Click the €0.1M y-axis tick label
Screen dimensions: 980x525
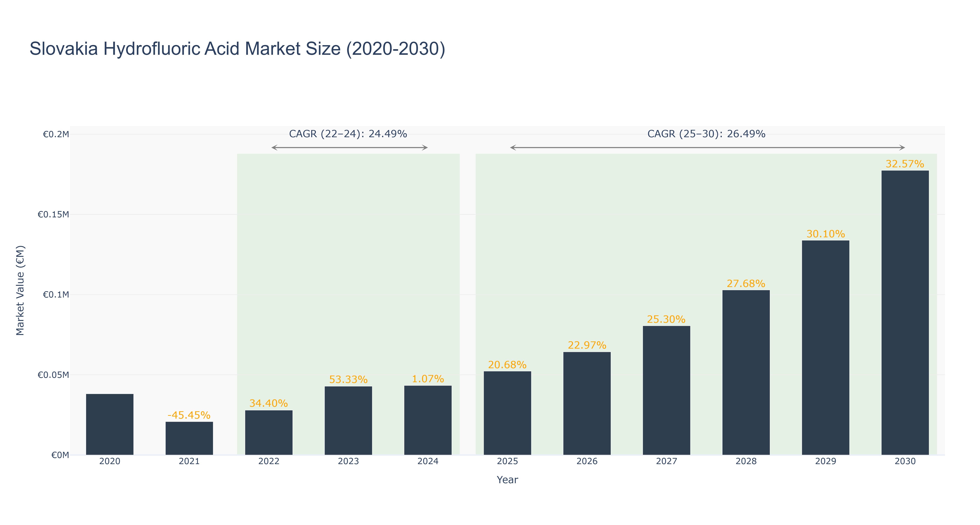click(x=56, y=295)
